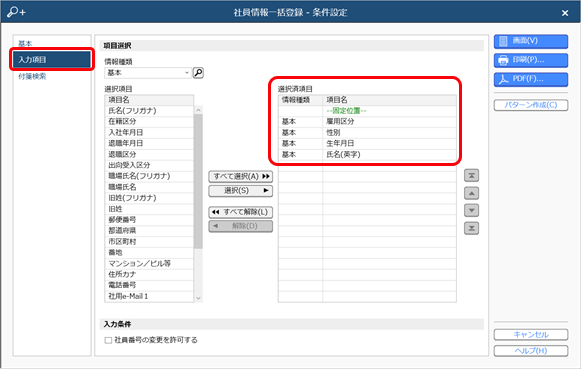The height and width of the screenshot is (369, 581).
Task: Click すべて選択(A) to select all items
Action: 240,176
